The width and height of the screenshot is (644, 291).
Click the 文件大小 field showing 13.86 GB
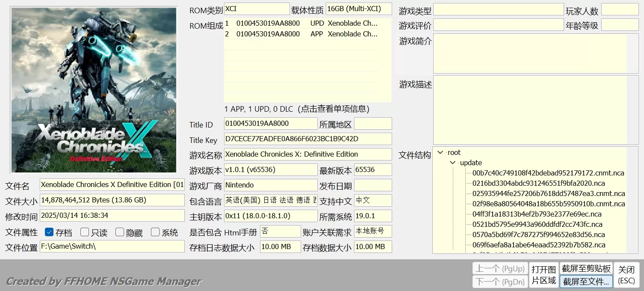112,200
